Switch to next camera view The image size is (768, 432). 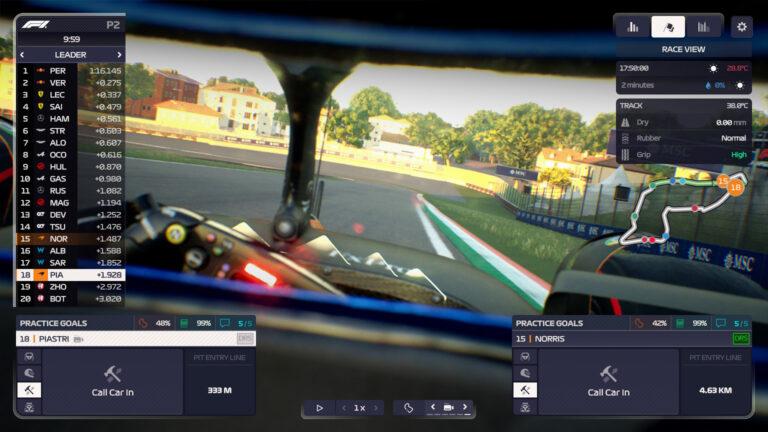coord(465,407)
